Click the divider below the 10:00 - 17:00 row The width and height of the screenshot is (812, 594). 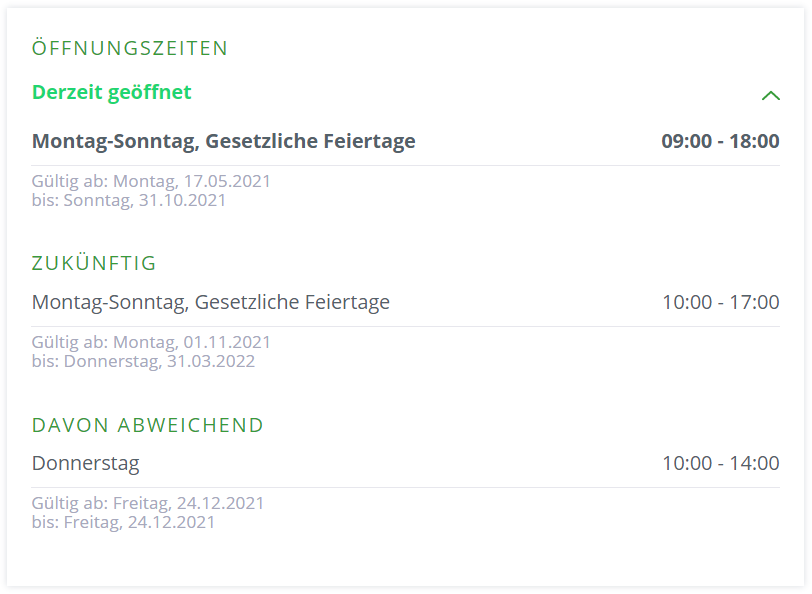point(406,326)
